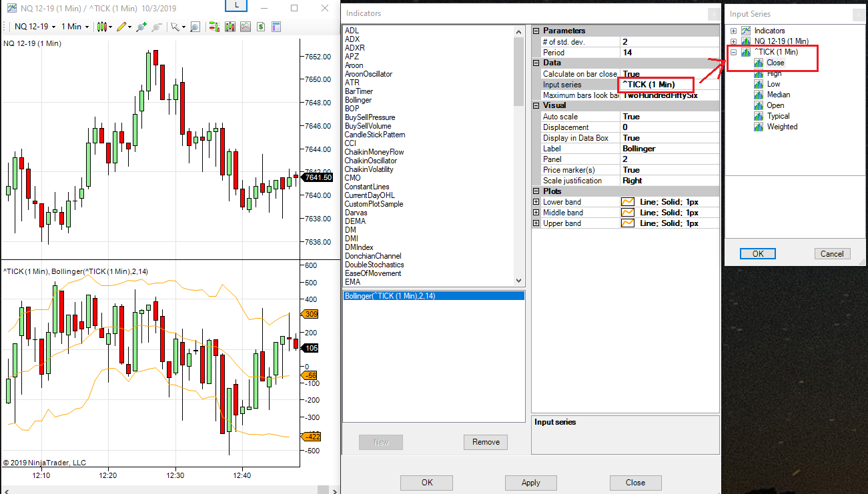
Task: Click the indicator list scroll down arrow
Action: (x=519, y=281)
